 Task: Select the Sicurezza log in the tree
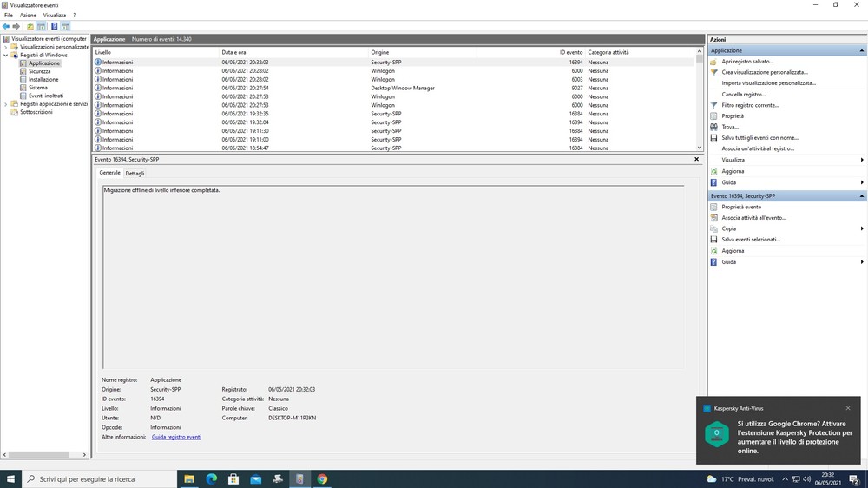(39, 71)
